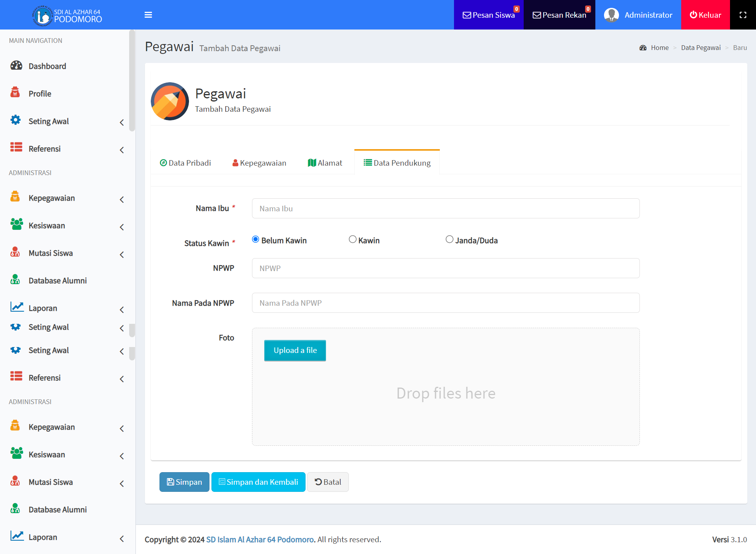The width and height of the screenshot is (756, 554).
Task: Select the Kawin radio button
Action: [x=352, y=240]
